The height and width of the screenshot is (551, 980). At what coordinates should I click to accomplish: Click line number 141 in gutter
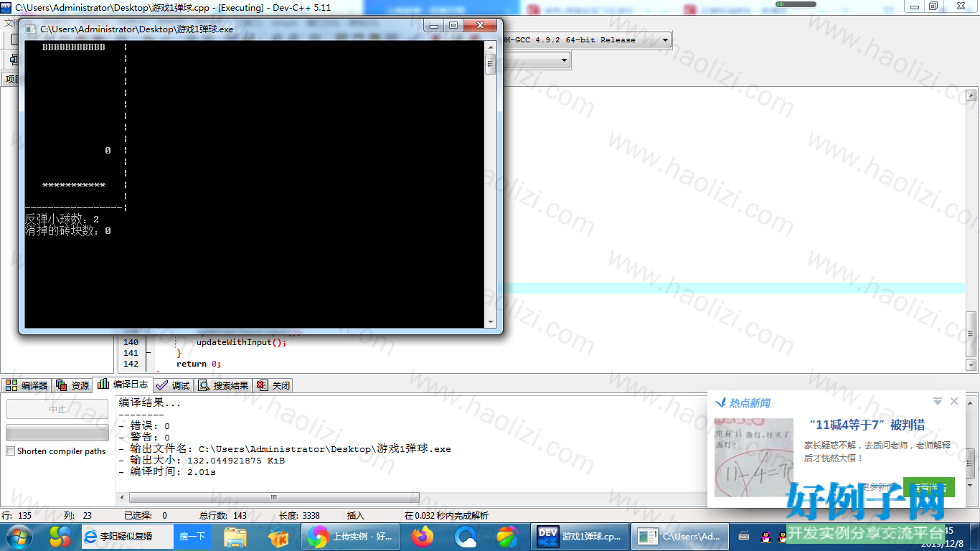coord(131,353)
